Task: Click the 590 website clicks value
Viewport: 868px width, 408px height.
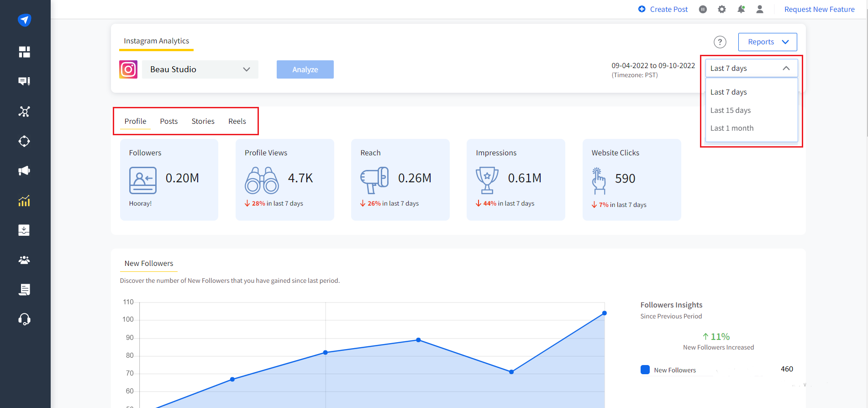Action: [x=625, y=179]
